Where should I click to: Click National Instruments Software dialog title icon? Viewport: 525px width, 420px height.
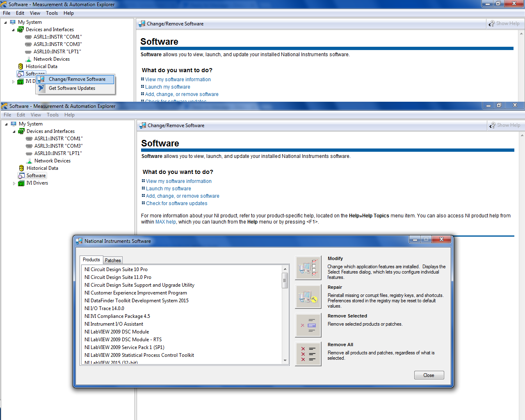(79, 241)
